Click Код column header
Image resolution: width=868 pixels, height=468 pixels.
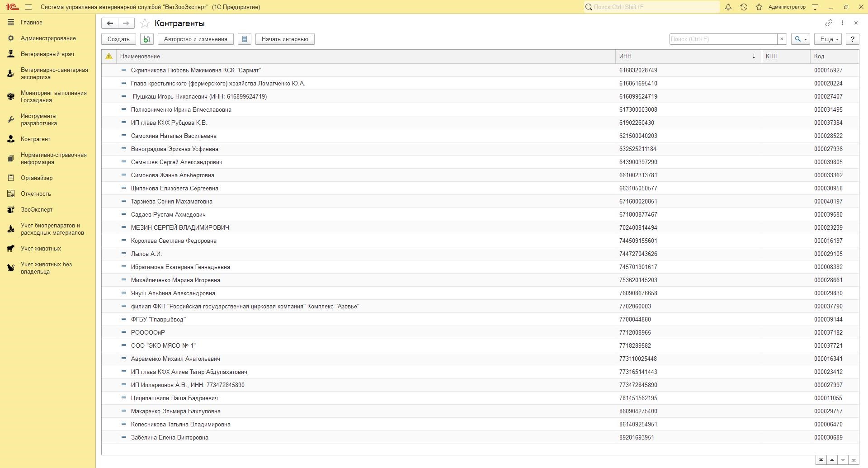tap(835, 56)
